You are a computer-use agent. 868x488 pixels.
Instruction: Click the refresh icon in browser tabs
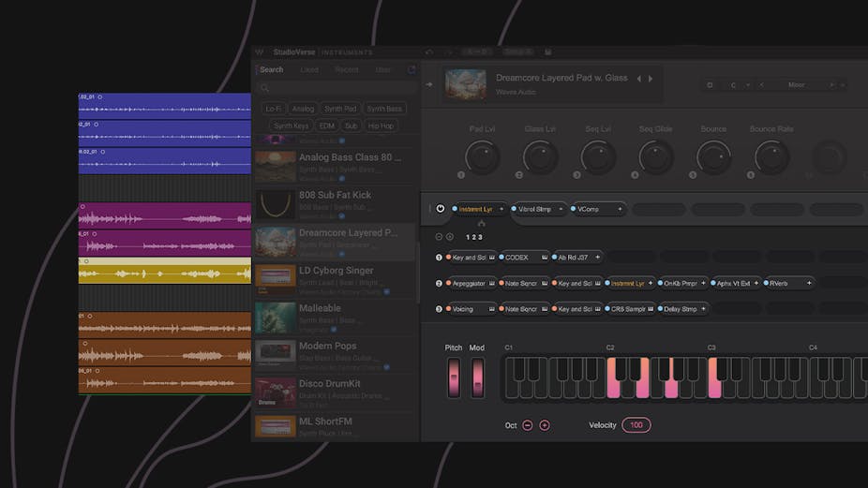[x=411, y=69]
